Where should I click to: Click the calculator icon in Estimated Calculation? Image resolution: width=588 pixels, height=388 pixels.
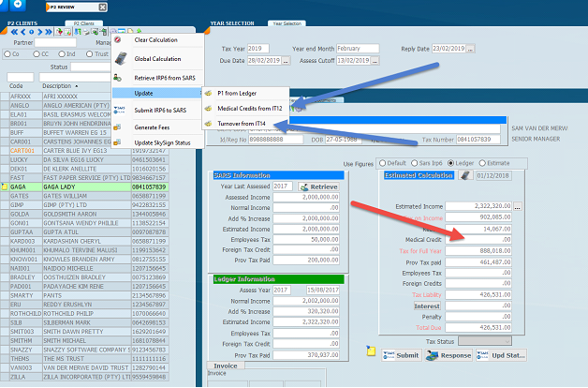pos(465,174)
